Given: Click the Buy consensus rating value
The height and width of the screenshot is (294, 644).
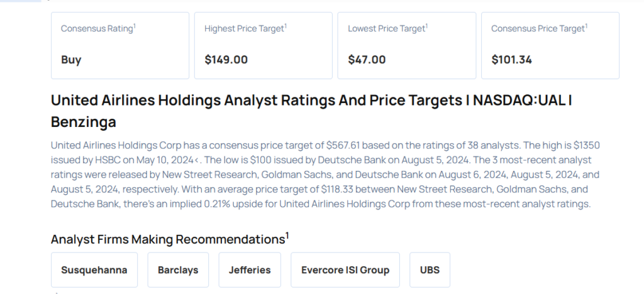Looking at the screenshot, I should pos(71,60).
